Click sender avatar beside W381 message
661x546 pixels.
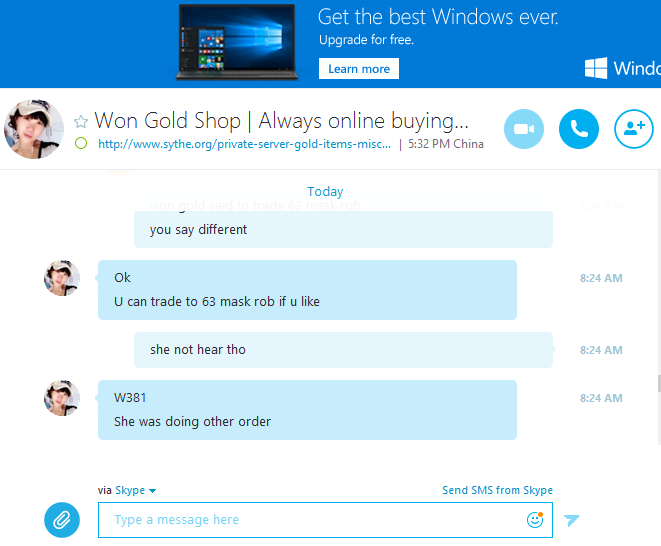coord(62,398)
